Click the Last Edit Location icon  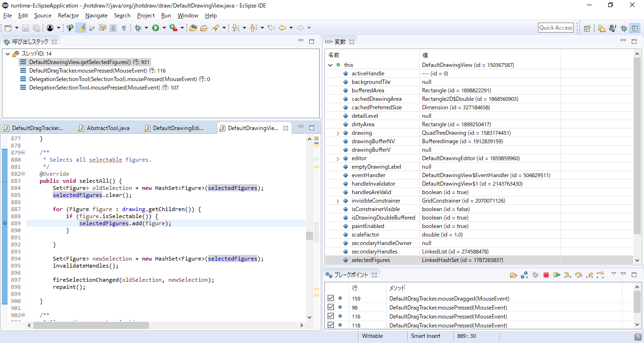point(271,28)
